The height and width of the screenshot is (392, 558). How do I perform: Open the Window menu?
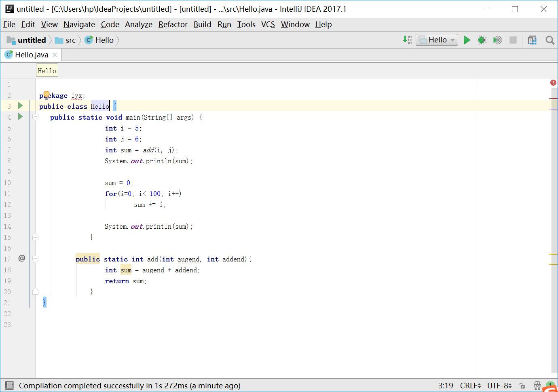pos(295,24)
